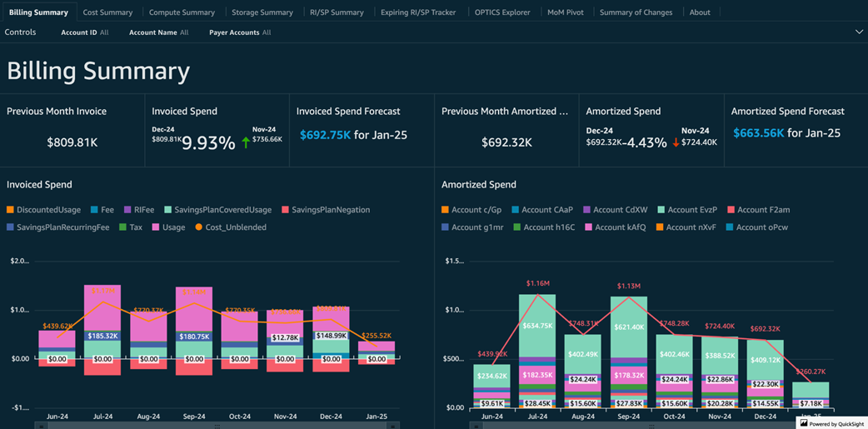Open the Account Name filter dropdown
Viewport: 868px width, 429px height.
[x=158, y=32]
